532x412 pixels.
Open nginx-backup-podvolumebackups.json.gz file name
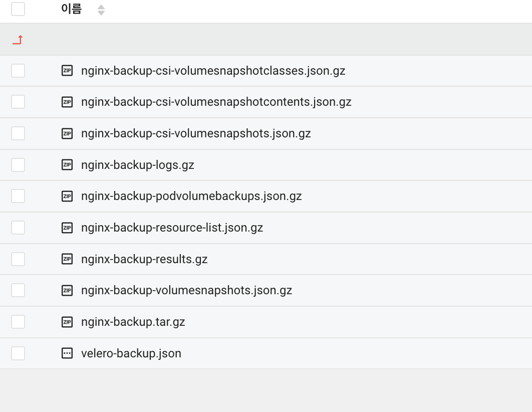pos(191,196)
